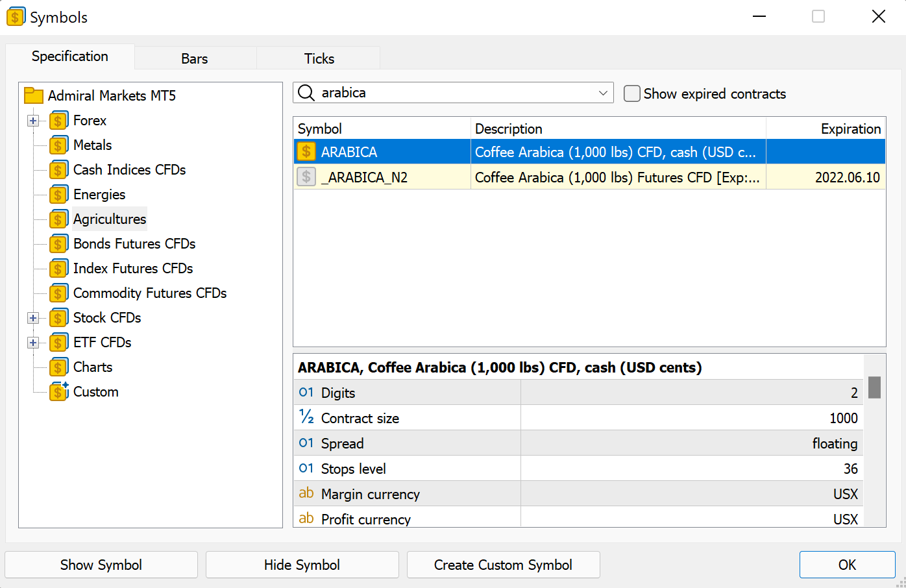Screen dimensions: 906x588
Task: Click the Spread property type icon
Action: [306, 443]
